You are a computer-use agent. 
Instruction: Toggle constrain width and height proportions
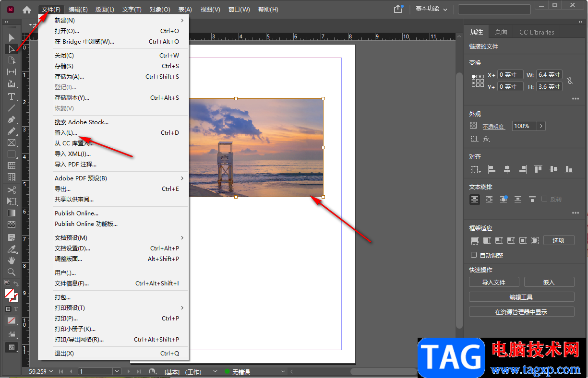click(570, 81)
